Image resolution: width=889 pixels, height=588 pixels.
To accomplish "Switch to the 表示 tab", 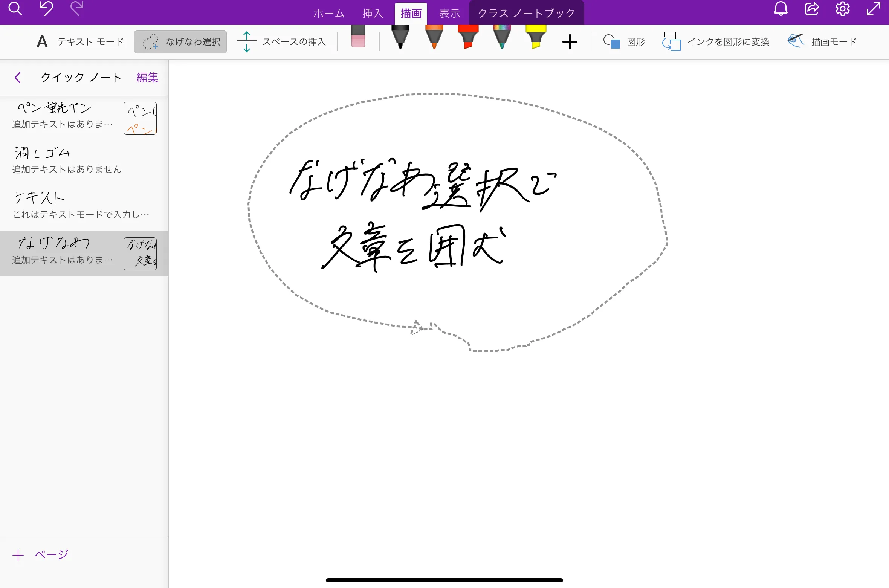I will (449, 13).
